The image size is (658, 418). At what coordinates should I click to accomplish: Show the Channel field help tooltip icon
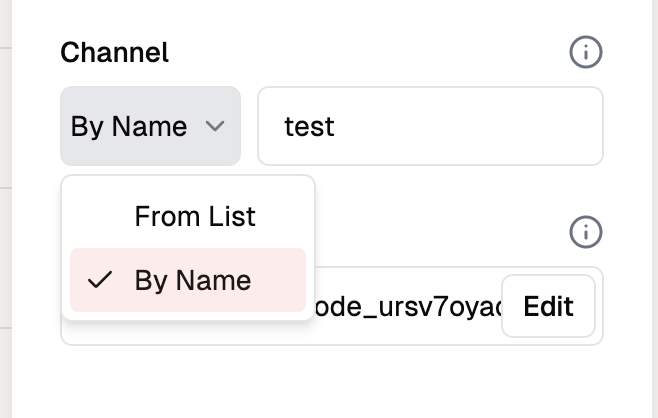[x=585, y=52]
